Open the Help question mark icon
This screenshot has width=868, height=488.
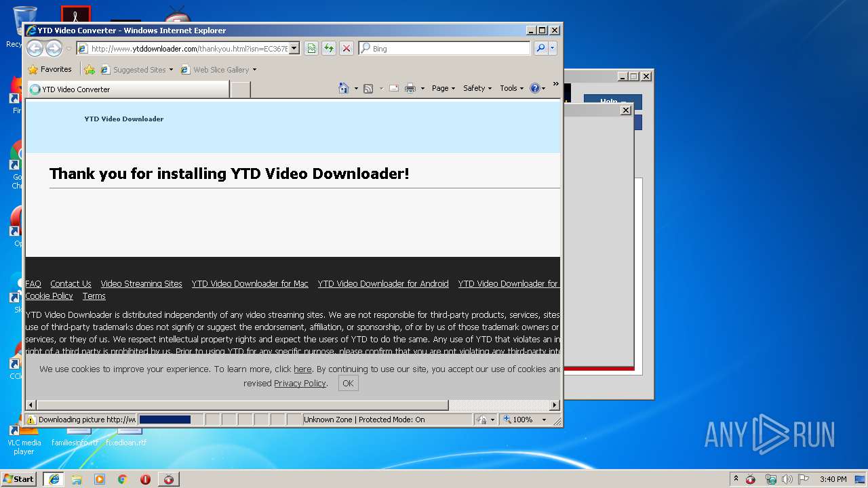click(x=534, y=88)
